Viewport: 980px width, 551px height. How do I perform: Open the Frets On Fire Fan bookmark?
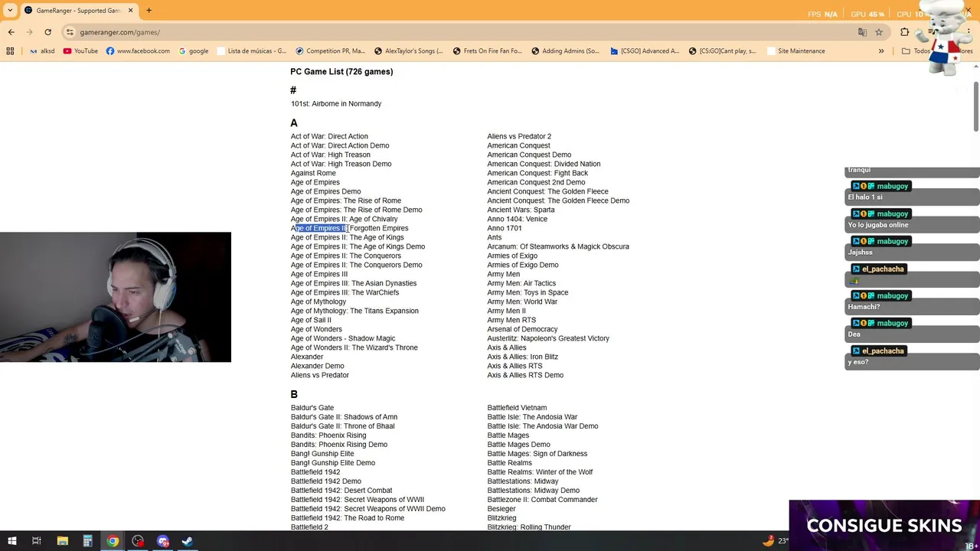[x=487, y=51]
